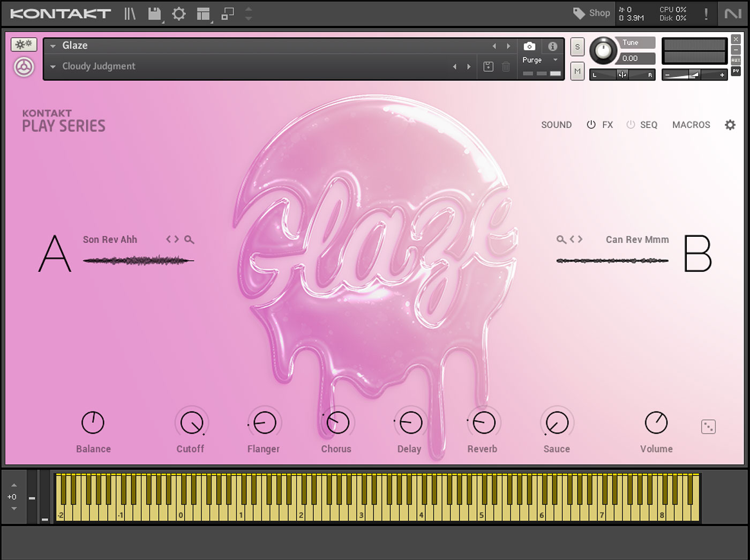750x560 pixels.
Task: Click the large B layer letter
Action: [697, 253]
